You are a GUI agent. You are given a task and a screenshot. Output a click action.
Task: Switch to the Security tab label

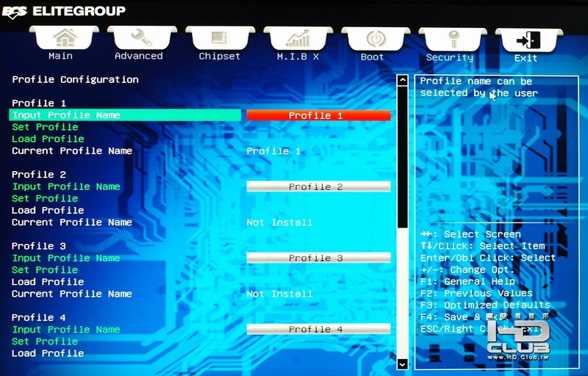click(450, 58)
